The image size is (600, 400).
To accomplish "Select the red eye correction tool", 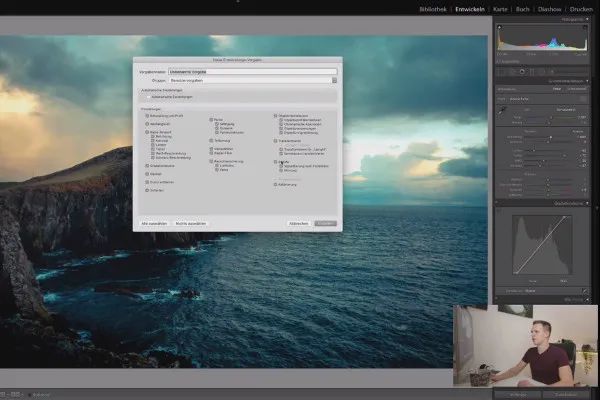I will point(522,72).
